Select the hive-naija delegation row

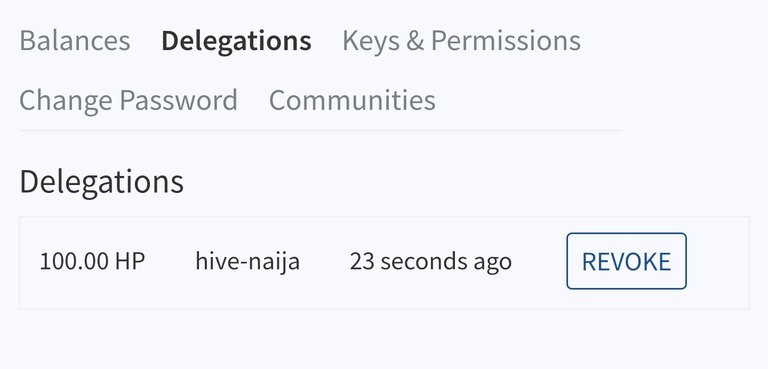click(x=384, y=262)
